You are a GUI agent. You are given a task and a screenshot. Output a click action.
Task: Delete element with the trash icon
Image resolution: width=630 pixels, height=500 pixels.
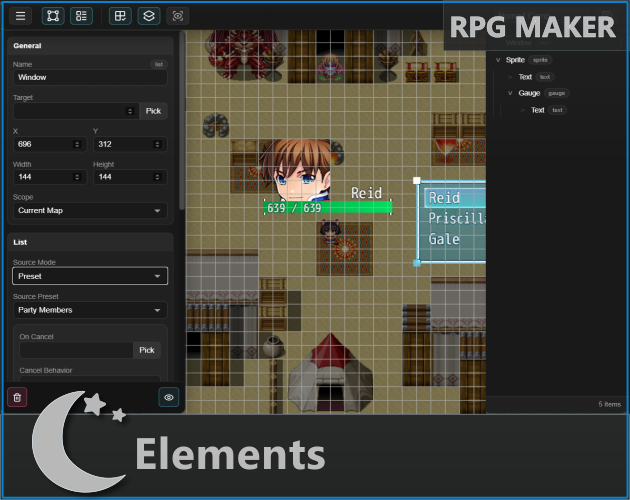pyautogui.click(x=17, y=398)
